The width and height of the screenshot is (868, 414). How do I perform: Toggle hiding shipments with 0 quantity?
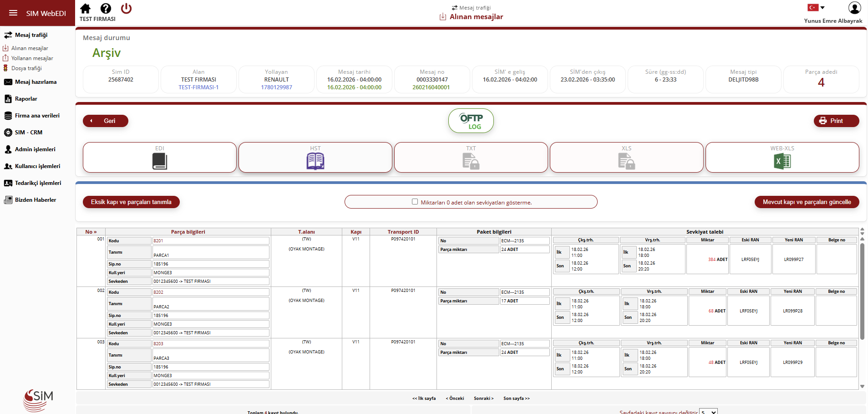pyautogui.click(x=415, y=202)
